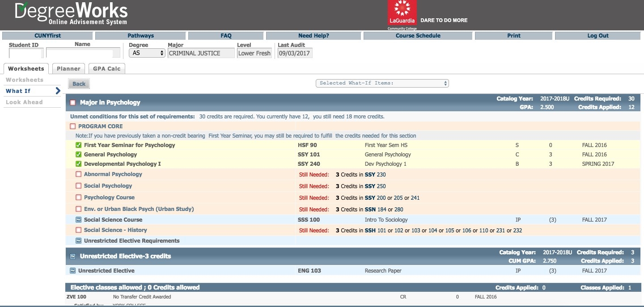The width and height of the screenshot is (644, 307).
Task: Click the Developmental Psychology I completed checkmark
Action: pos(78,164)
